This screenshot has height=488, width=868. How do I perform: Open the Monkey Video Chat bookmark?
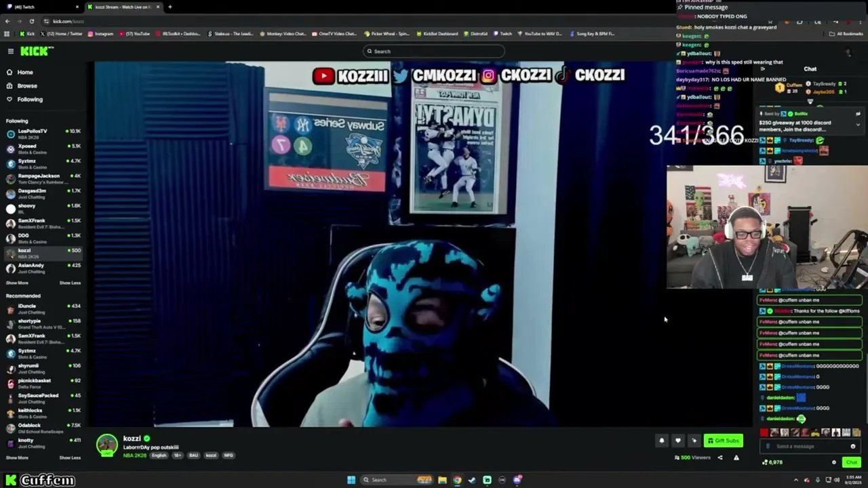[x=283, y=34]
